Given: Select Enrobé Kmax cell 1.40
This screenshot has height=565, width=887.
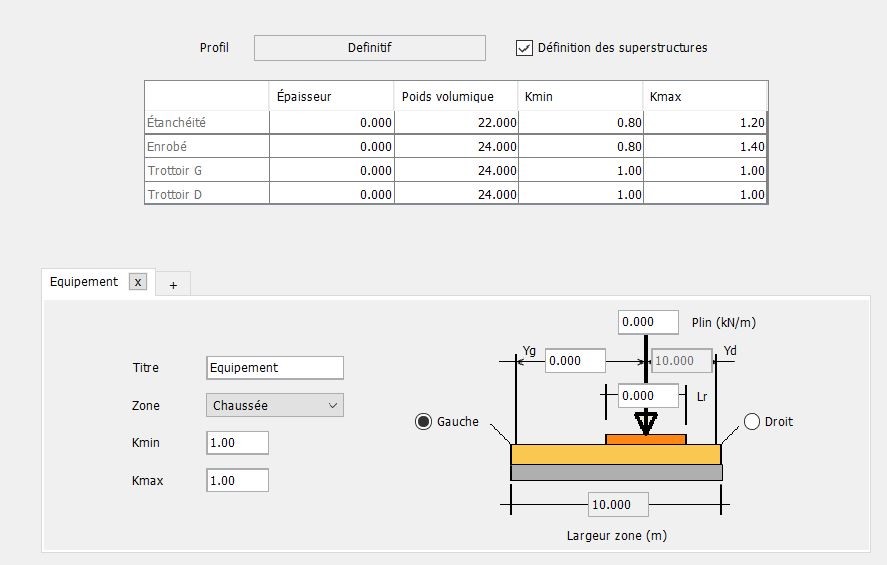Looking at the screenshot, I should (705, 146).
